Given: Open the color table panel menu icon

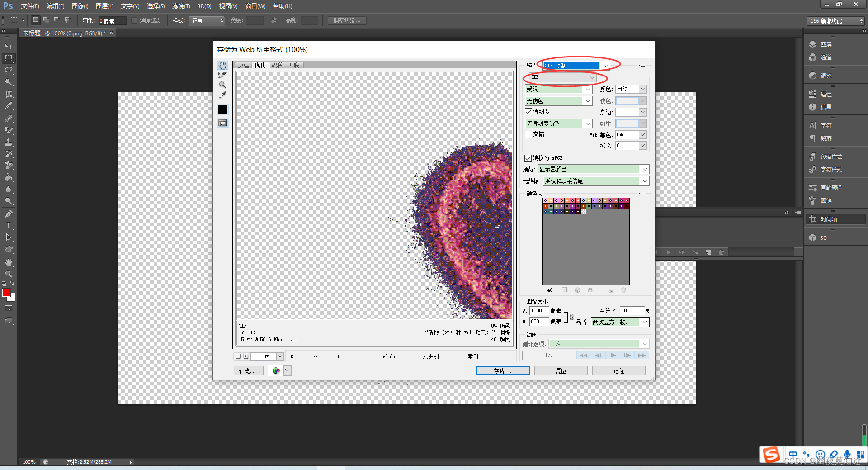Looking at the screenshot, I should point(642,194).
